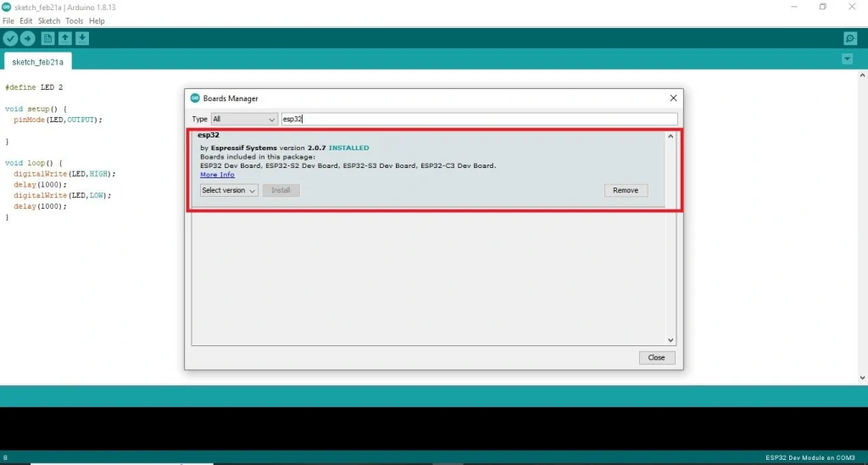Open the Tools menu
The height and width of the screenshot is (465, 868).
(75, 21)
